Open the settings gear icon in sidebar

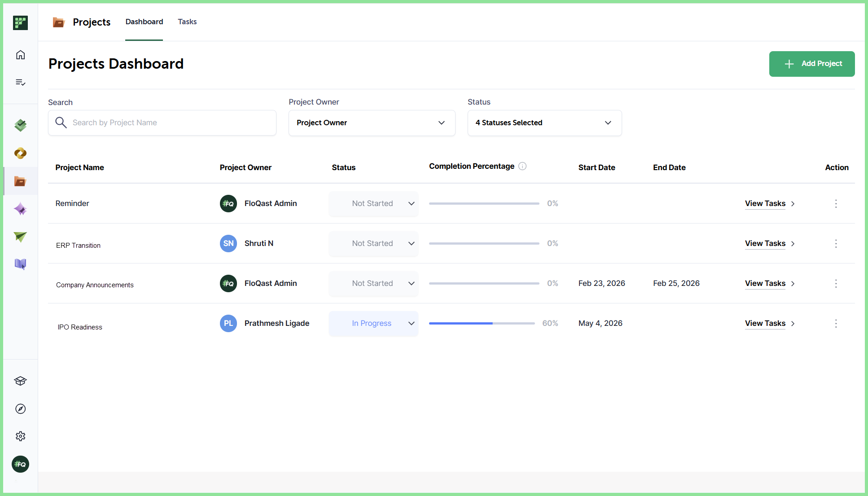(x=20, y=436)
